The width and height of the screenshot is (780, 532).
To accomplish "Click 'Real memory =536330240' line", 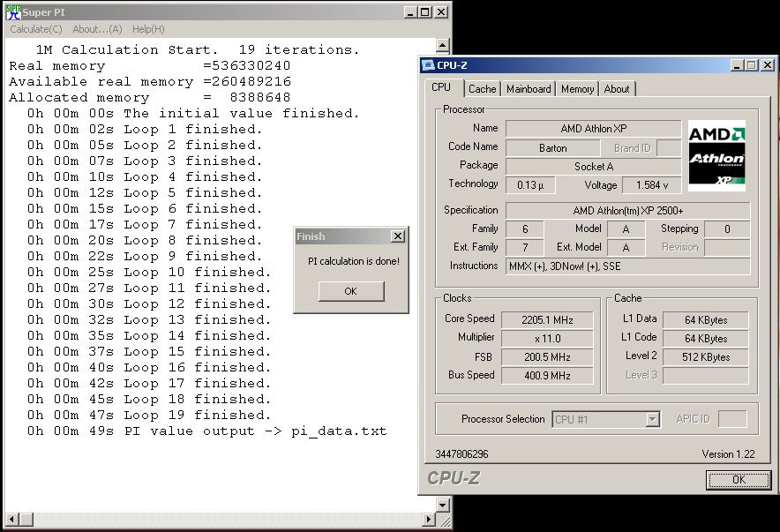I will point(150,65).
